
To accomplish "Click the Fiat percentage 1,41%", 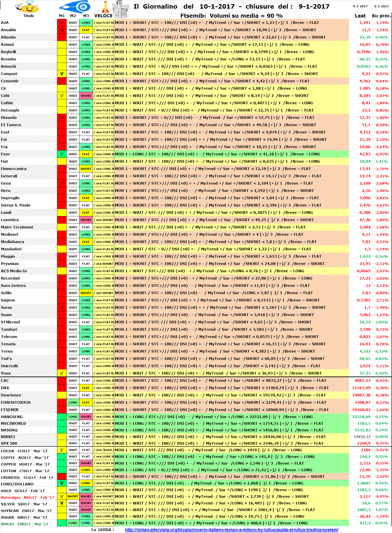I will point(382,161).
